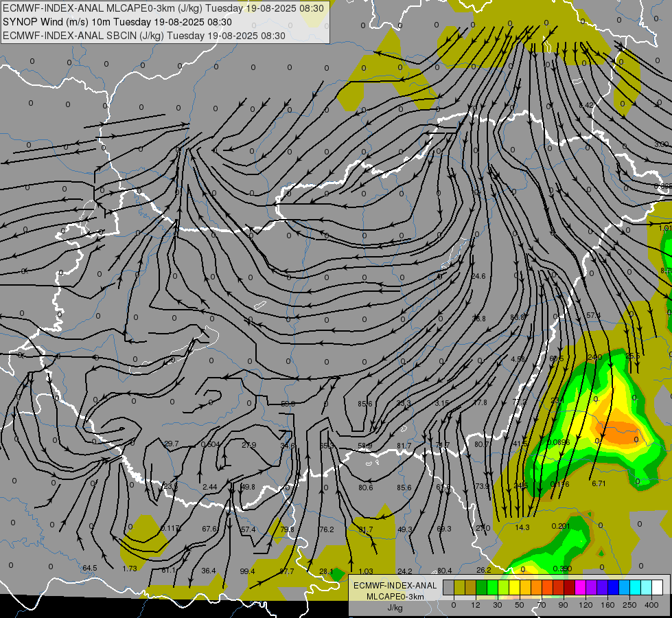Click the map value 49.8
The image size is (672, 618).
pyautogui.click(x=248, y=486)
